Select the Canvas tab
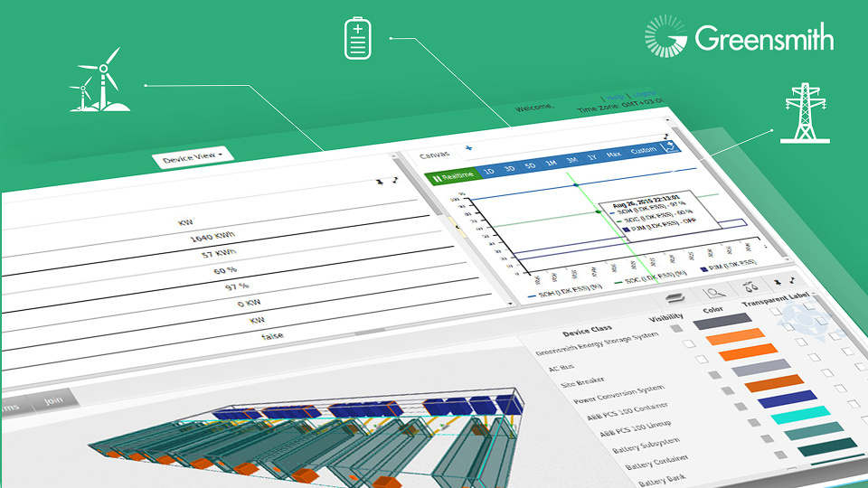The image size is (868, 488). [434, 155]
